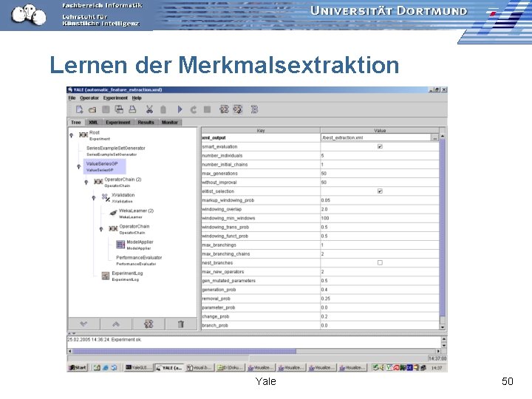Click the ModelApplier grid icon in the tree
Image resolution: width=532 pixels, height=399 pixels.
[x=120, y=245]
